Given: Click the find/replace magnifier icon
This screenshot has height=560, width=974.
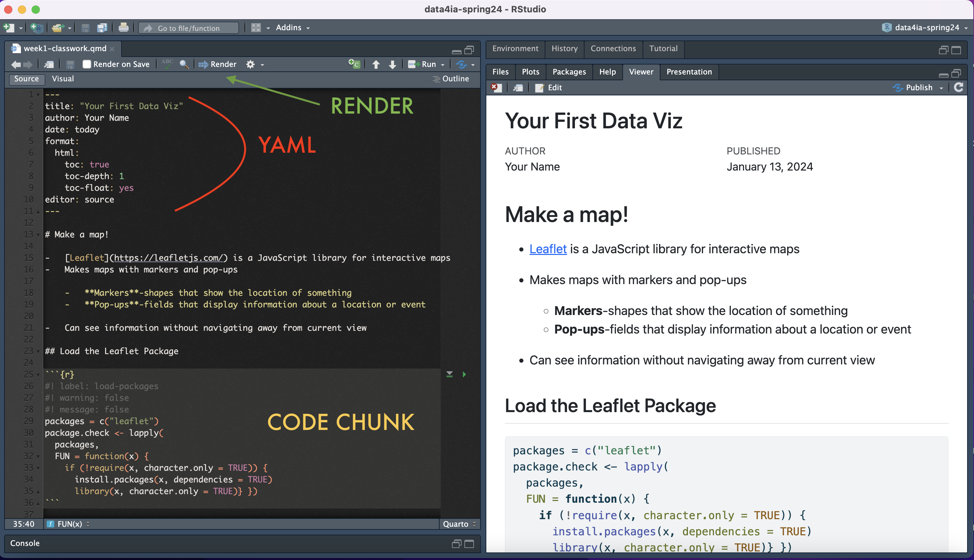Looking at the screenshot, I should click(x=184, y=64).
